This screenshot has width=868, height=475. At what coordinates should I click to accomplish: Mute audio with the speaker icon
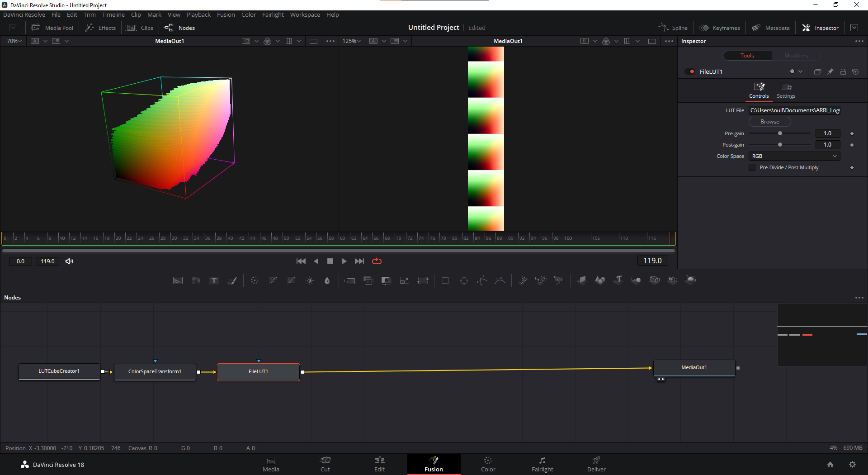[x=69, y=261]
